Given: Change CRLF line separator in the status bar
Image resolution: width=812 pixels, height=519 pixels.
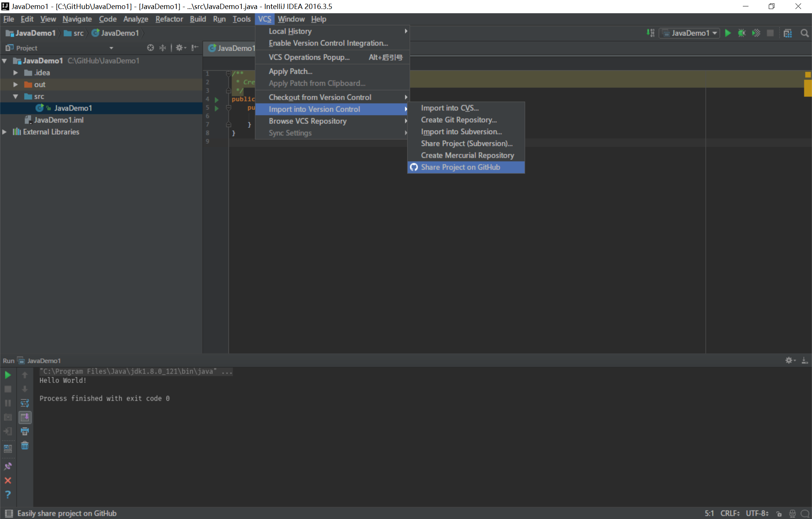Looking at the screenshot, I should (730, 513).
